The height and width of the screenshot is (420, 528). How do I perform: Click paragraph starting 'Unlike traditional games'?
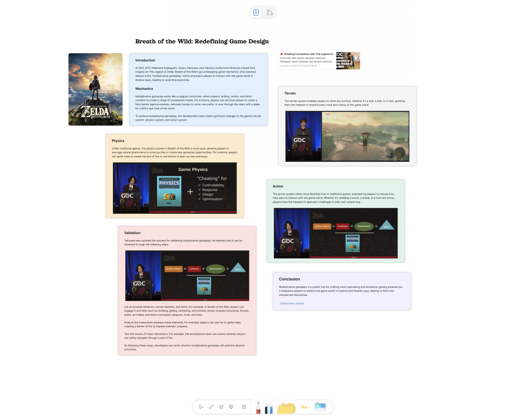[174, 152]
